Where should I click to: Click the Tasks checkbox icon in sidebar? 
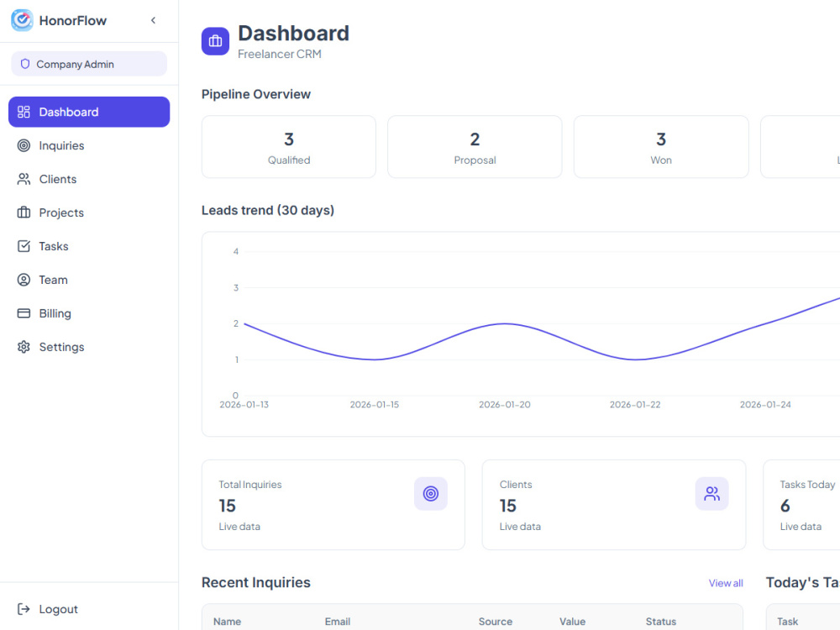(x=24, y=246)
